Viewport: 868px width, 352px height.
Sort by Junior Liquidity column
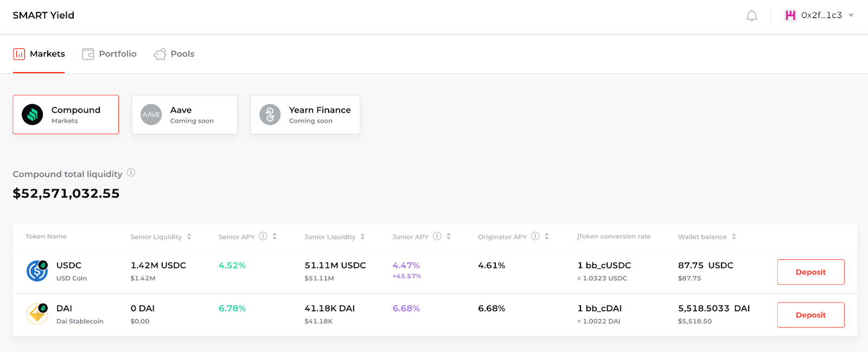[335, 236]
